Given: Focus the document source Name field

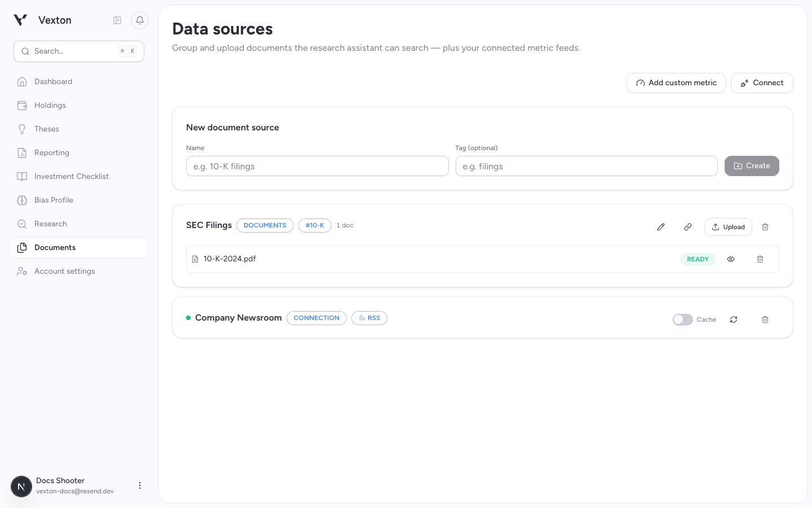Looking at the screenshot, I should [317, 166].
